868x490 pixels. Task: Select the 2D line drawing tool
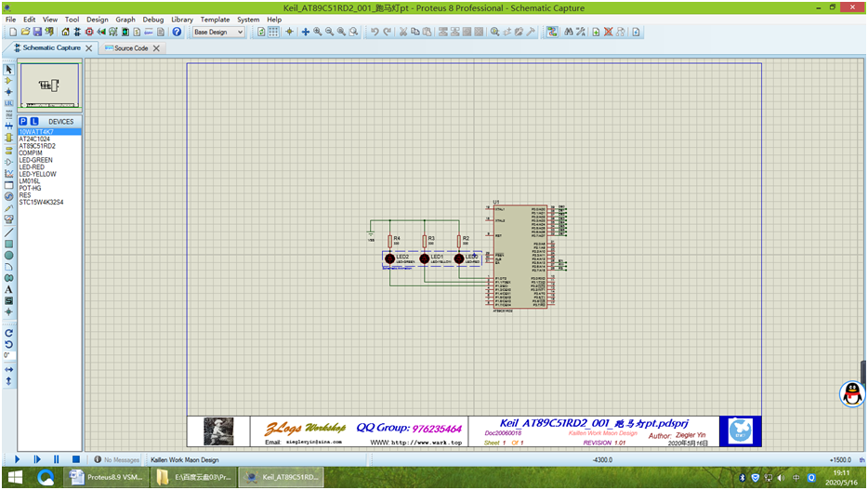pyautogui.click(x=9, y=232)
